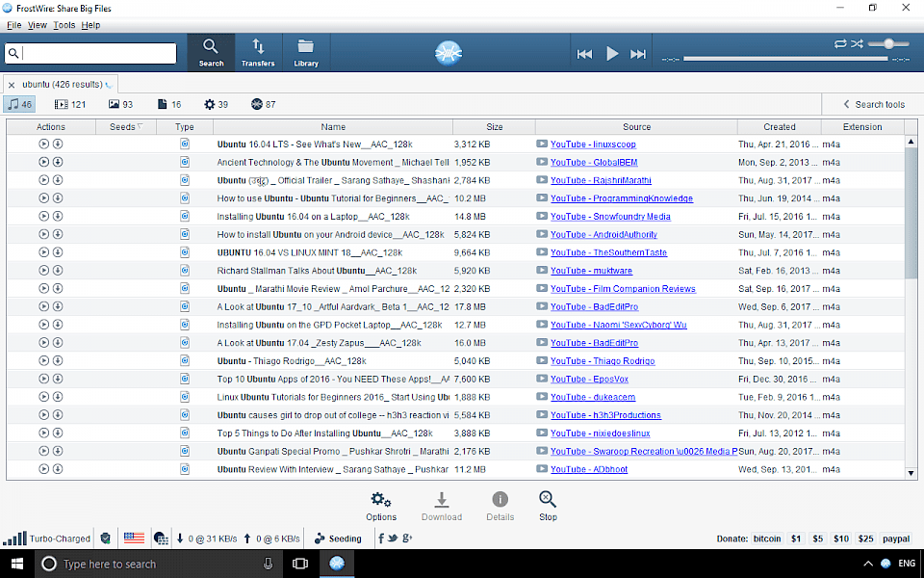This screenshot has width=924, height=578.
Task: Download Installing Ubuntu 16.04 on a Laptop
Action: (58, 217)
